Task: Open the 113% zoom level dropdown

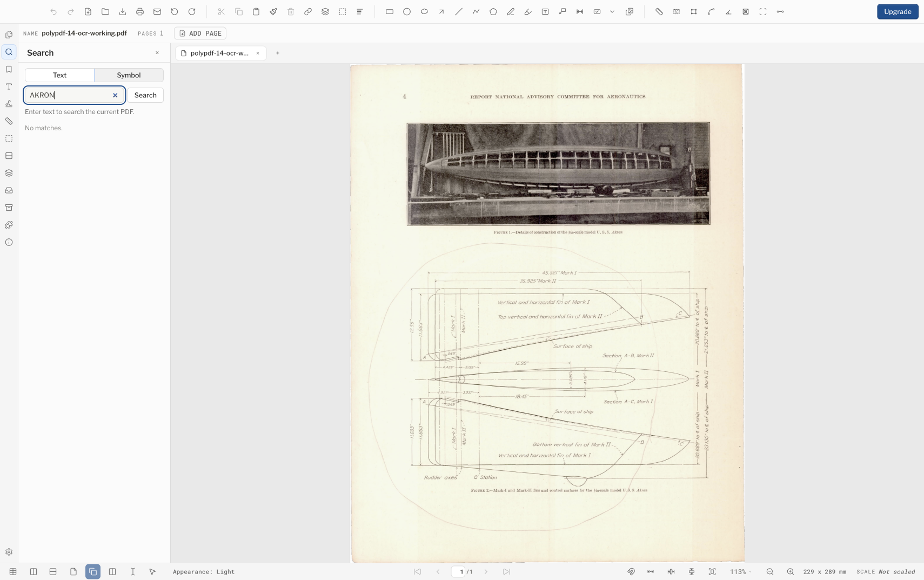Action: [x=741, y=571]
